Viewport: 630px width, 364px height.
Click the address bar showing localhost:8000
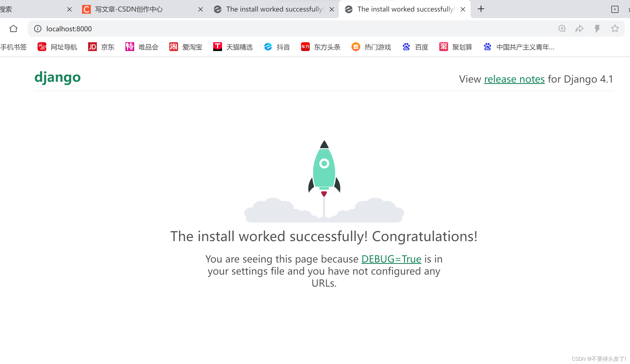[x=69, y=29]
